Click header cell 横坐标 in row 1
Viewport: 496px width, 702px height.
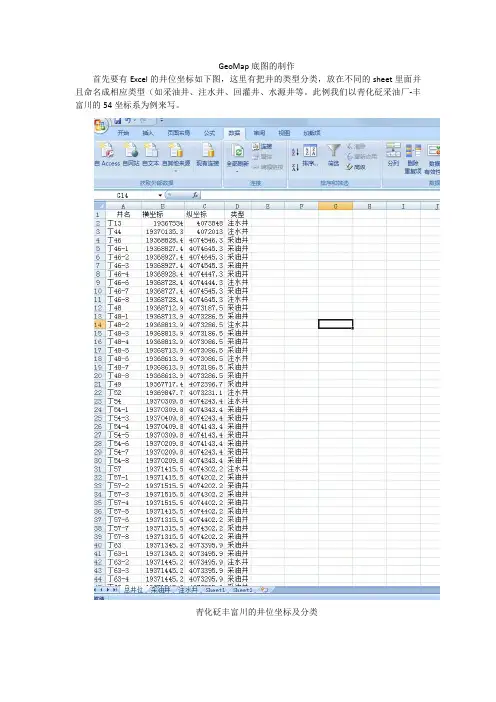point(162,214)
